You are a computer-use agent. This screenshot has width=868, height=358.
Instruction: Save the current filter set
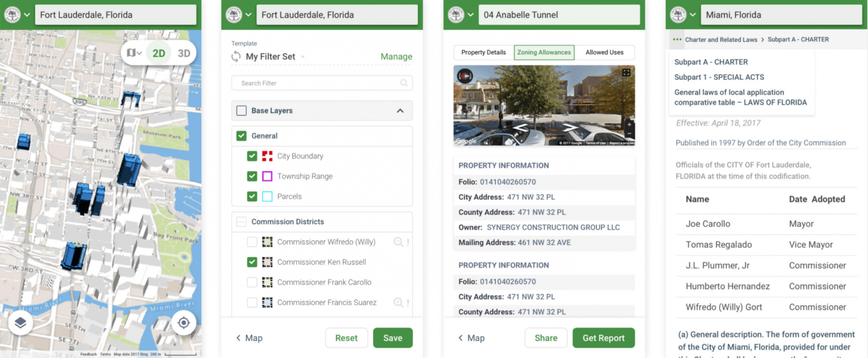(x=393, y=338)
